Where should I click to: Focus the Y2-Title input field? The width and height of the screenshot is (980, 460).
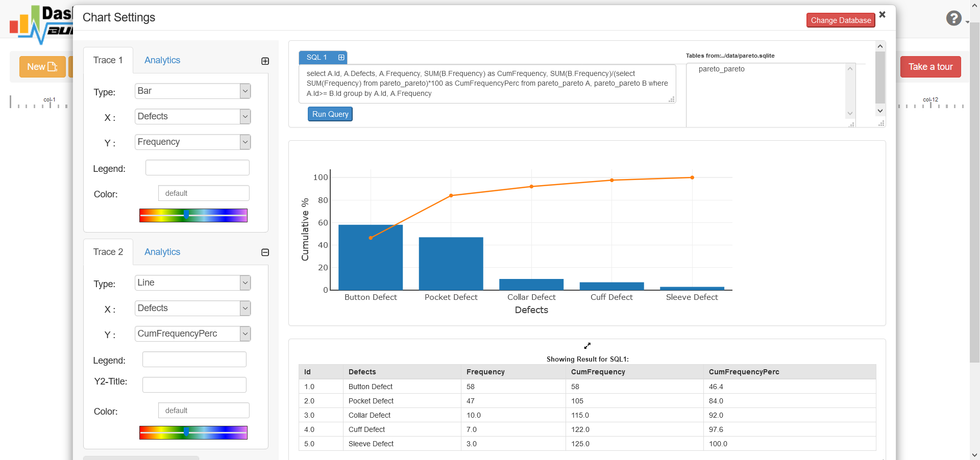point(194,385)
